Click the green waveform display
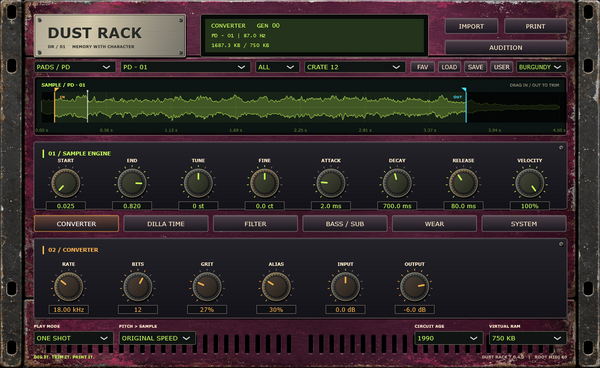 click(x=300, y=106)
